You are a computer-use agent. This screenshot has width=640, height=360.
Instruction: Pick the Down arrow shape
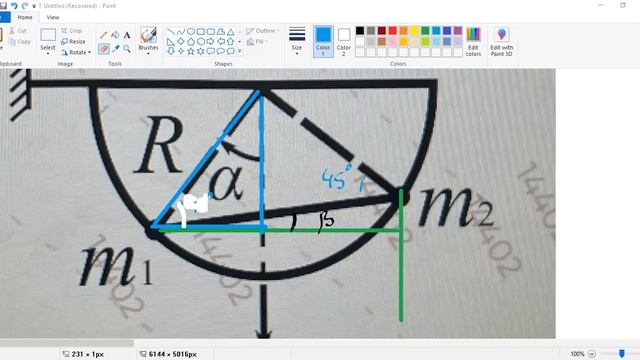(171, 51)
